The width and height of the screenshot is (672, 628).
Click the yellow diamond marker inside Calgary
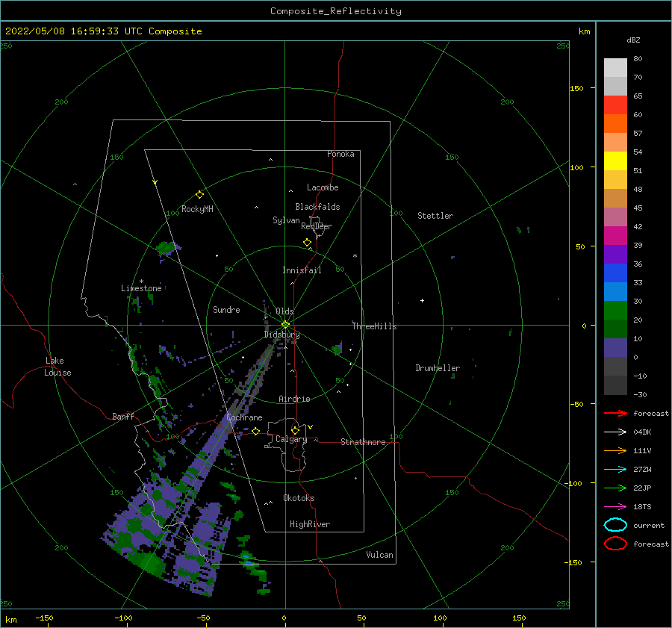(x=295, y=430)
